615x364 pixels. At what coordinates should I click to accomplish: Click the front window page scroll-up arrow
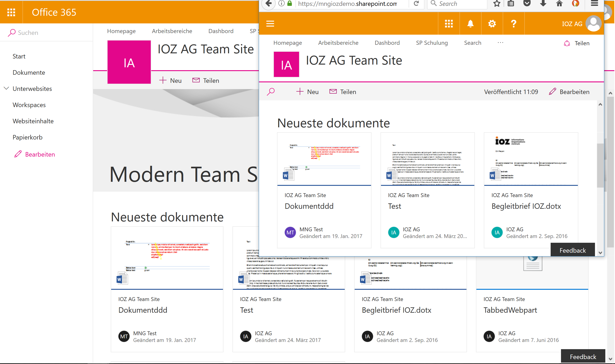tap(600, 104)
